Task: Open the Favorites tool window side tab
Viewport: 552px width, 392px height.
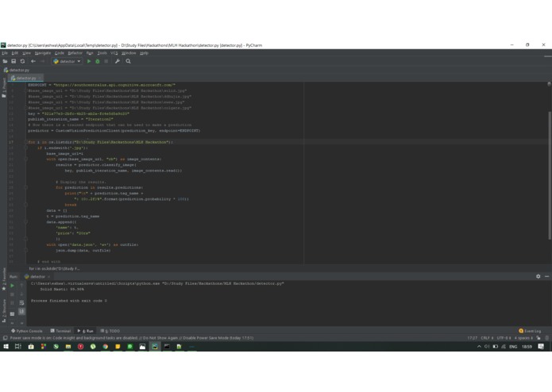Action: [x=4, y=279]
